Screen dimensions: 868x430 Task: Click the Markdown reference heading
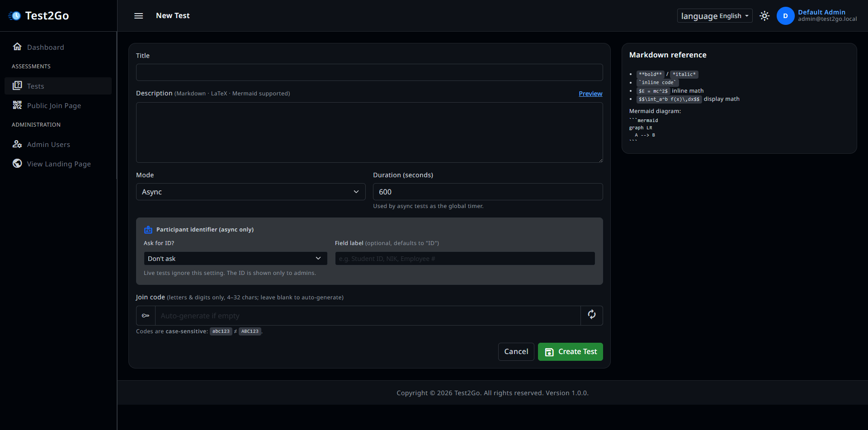click(x=668, y=55)
